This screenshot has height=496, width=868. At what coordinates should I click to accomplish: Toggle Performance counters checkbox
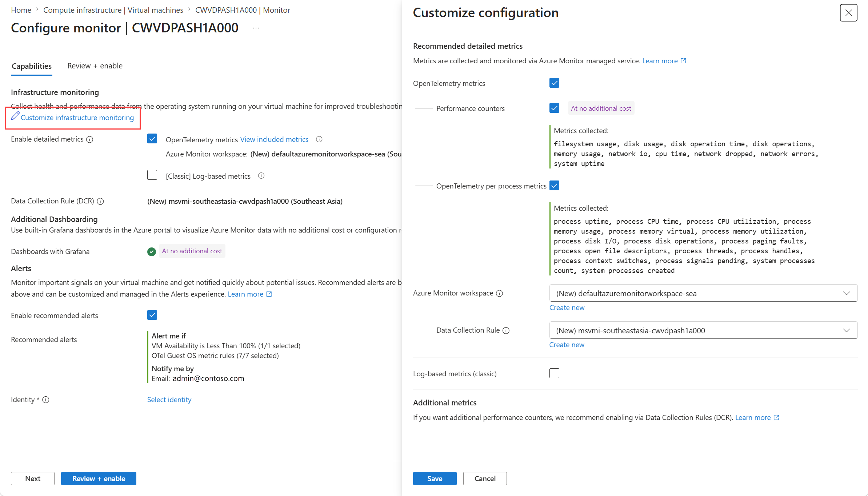coord(554,108)
